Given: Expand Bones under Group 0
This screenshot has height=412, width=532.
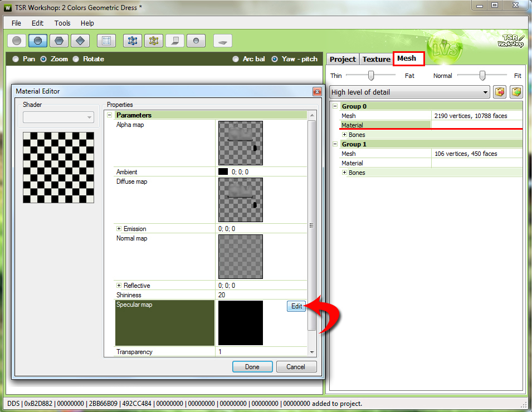Looking at the screenshot, I should click(x=344, y=135).
